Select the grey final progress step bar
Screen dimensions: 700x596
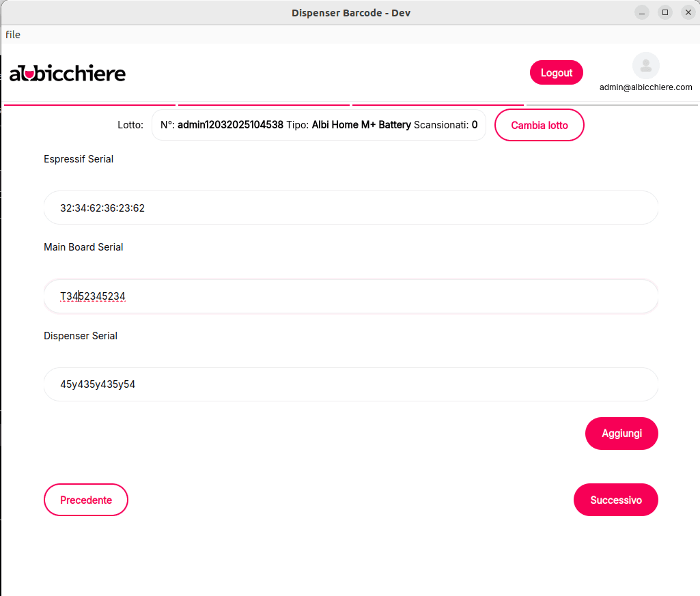(612, 105)
